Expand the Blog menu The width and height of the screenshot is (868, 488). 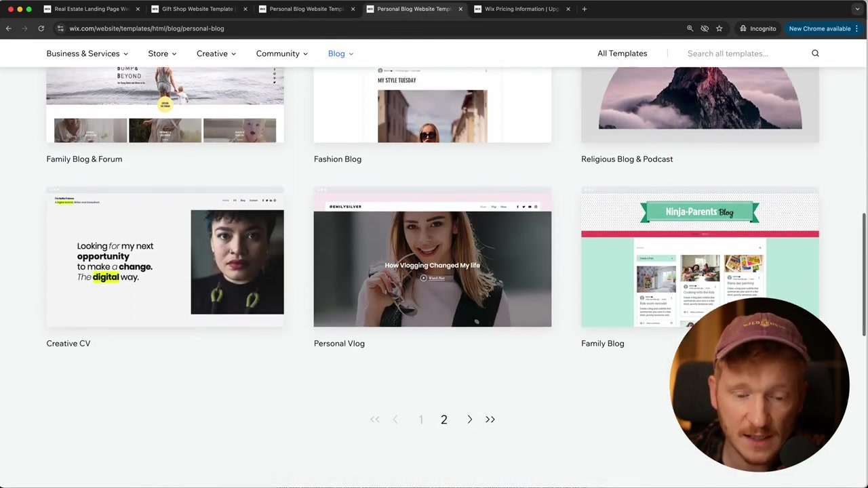340,54
